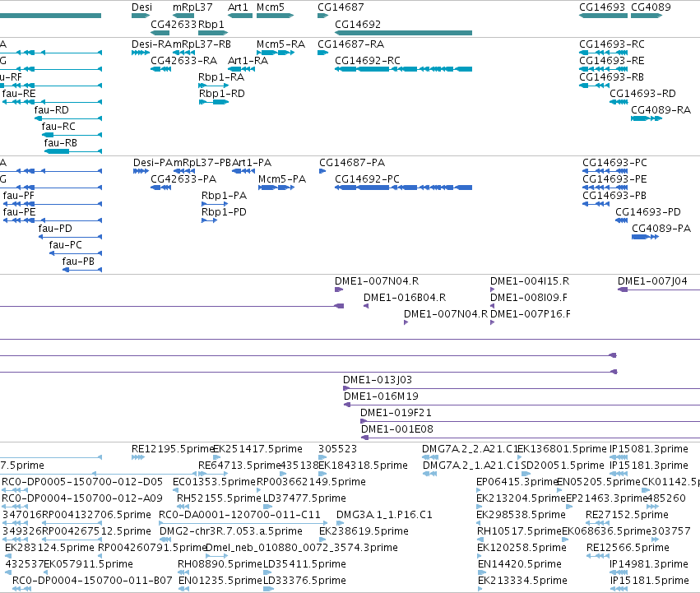Click the long CG14692 gene bar
Screen dimensions: 700x593
[x=403, y=33]
